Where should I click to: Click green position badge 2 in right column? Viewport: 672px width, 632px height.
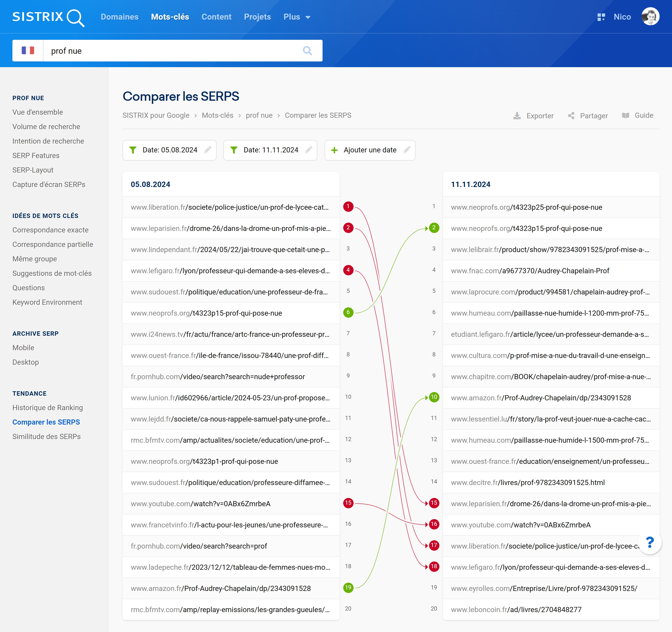(434, 228)
